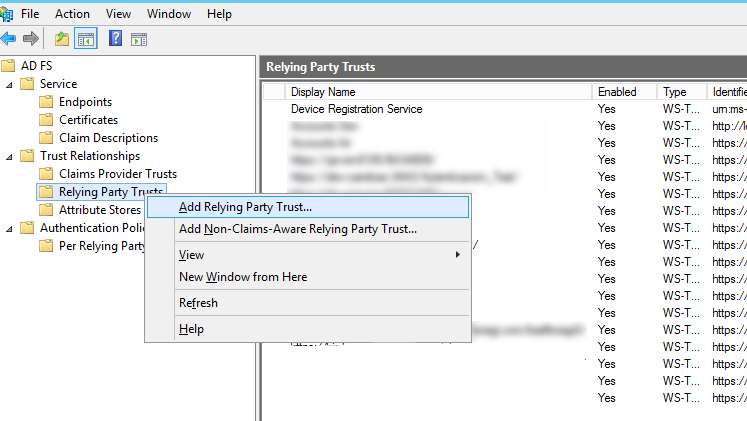
Task: Select the Attribute Stores tree item
Action: click(x=100, y=210)
